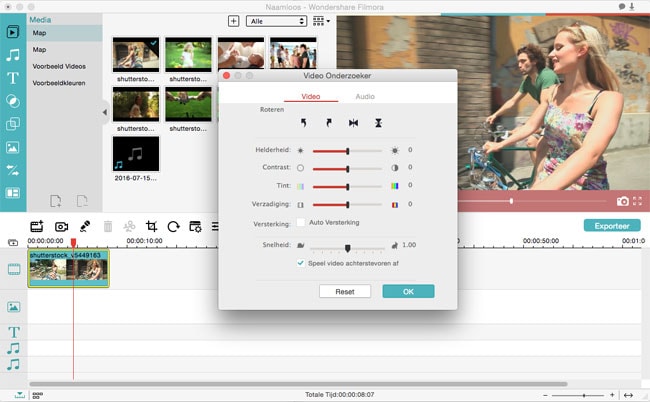
Task: Adjust the Helderheid slider
Action: click(347, 151)
